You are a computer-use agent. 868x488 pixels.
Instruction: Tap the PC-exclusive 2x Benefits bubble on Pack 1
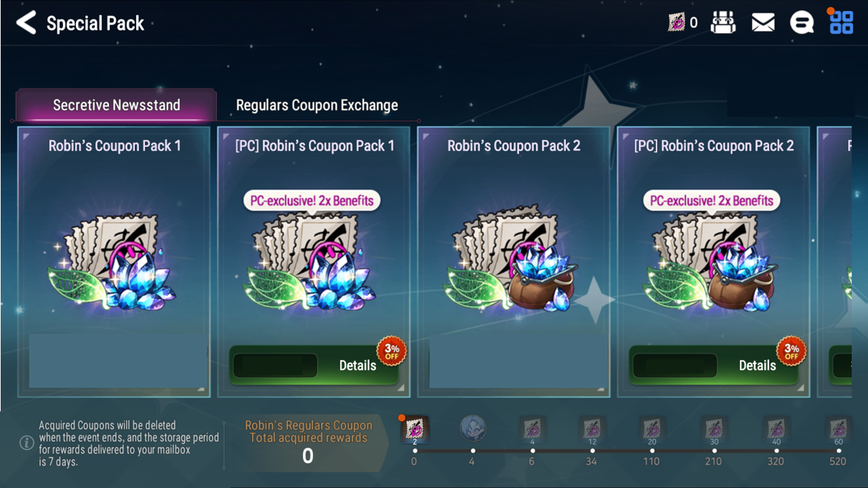[312, 201]
